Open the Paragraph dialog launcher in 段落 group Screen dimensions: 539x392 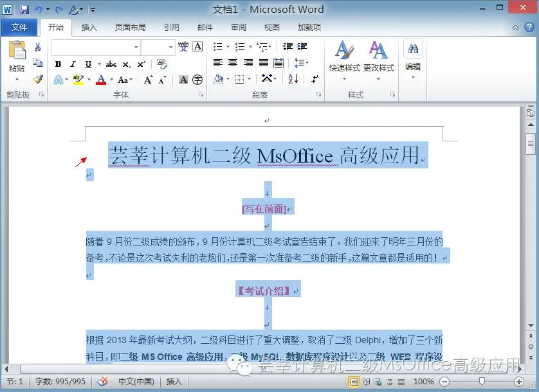(318, 94)
